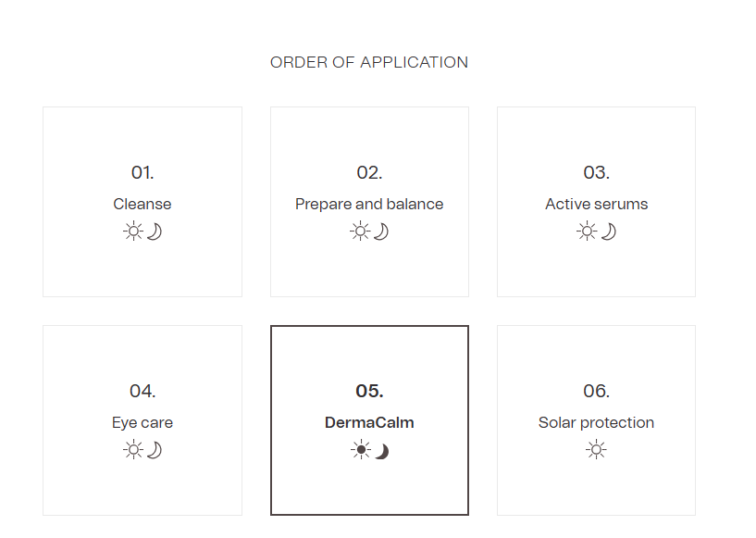
Task: Click the moon icon under Active serums
Action: pyautogui.click(x=608, y=231)
